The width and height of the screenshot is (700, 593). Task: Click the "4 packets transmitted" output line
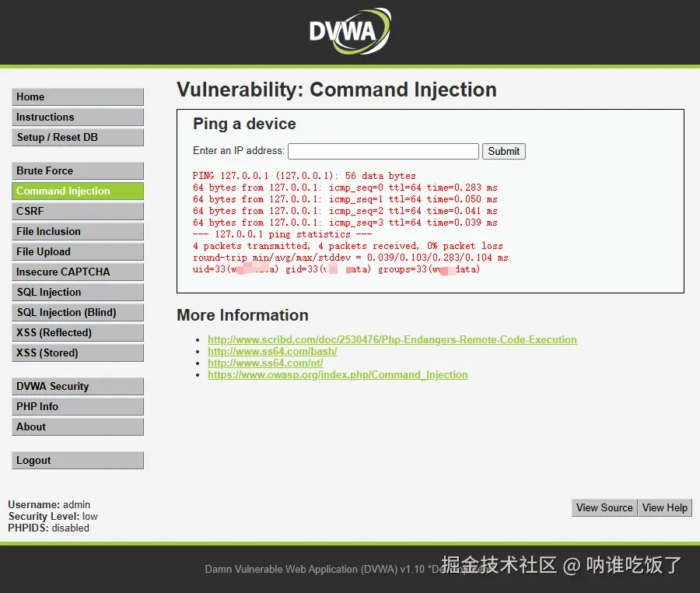(x=348, y=246)
